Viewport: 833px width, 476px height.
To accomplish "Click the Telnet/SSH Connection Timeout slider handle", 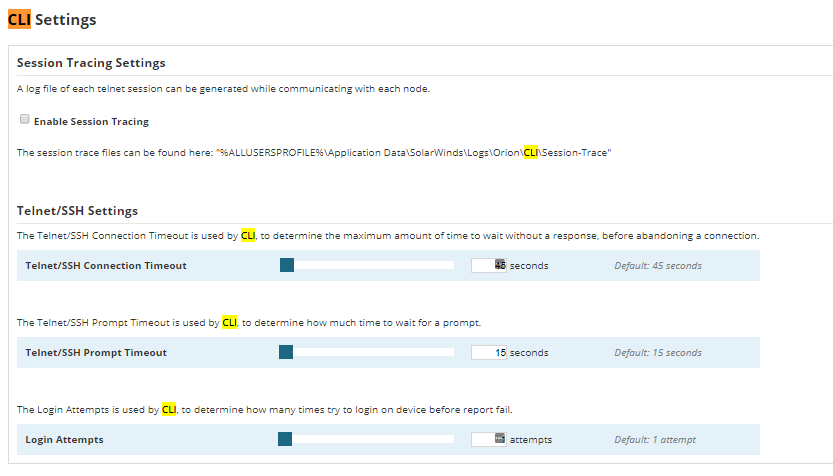I will [286, 266].
